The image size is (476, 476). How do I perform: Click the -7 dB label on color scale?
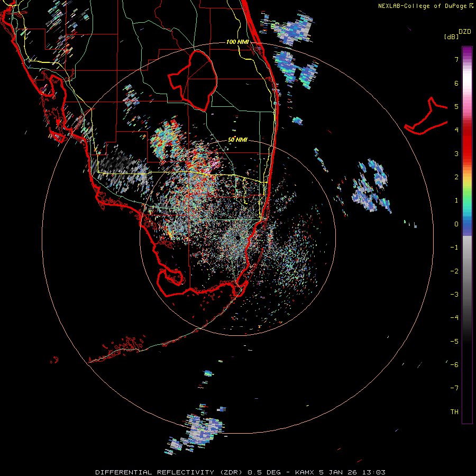pos(454,388)
